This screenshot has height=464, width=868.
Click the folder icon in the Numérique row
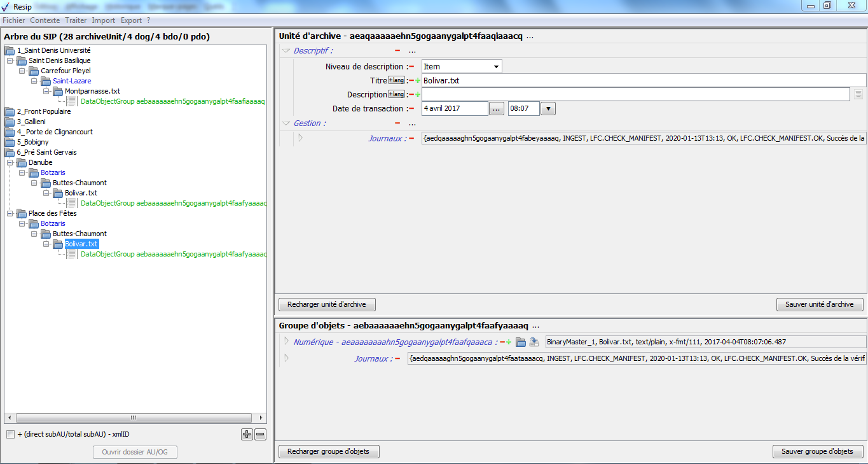tap(521, 342)
